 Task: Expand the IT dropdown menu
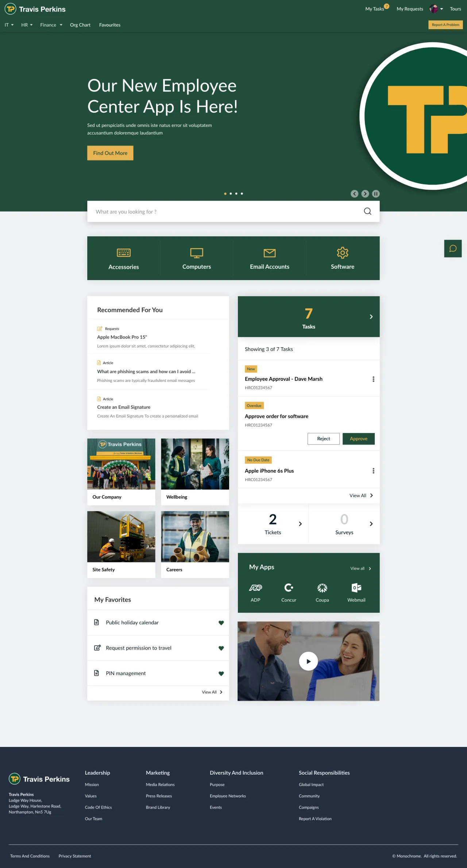tap(9, 25)
